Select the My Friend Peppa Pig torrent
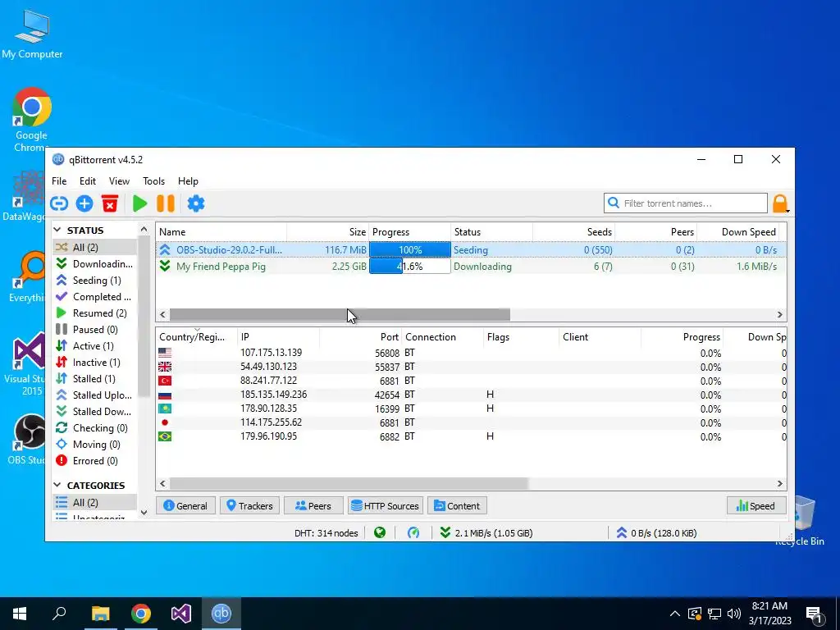 pos(471,267)
